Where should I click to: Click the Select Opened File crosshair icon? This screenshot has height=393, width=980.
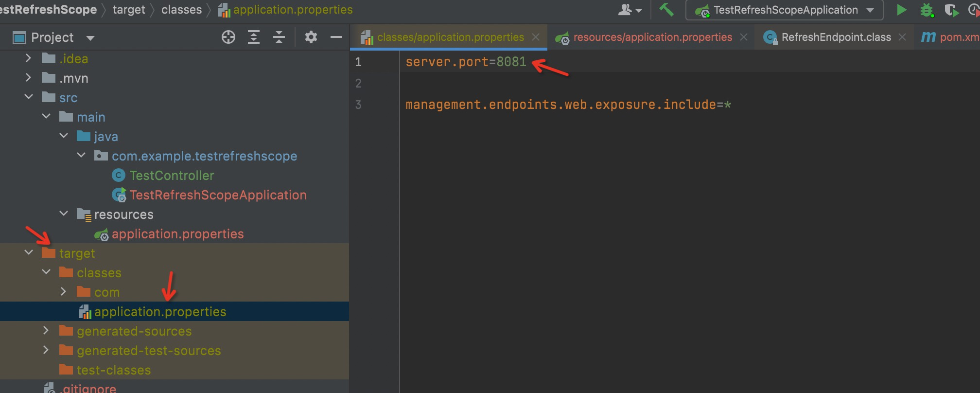click(228, 37)
